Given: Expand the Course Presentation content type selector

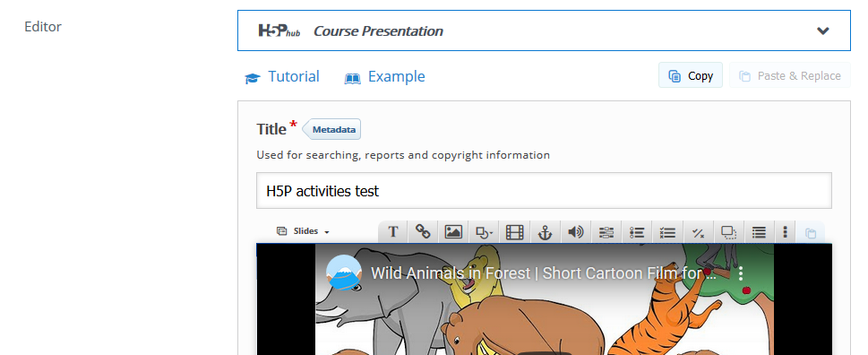Looking at the screenshot, I should (544, 30).
